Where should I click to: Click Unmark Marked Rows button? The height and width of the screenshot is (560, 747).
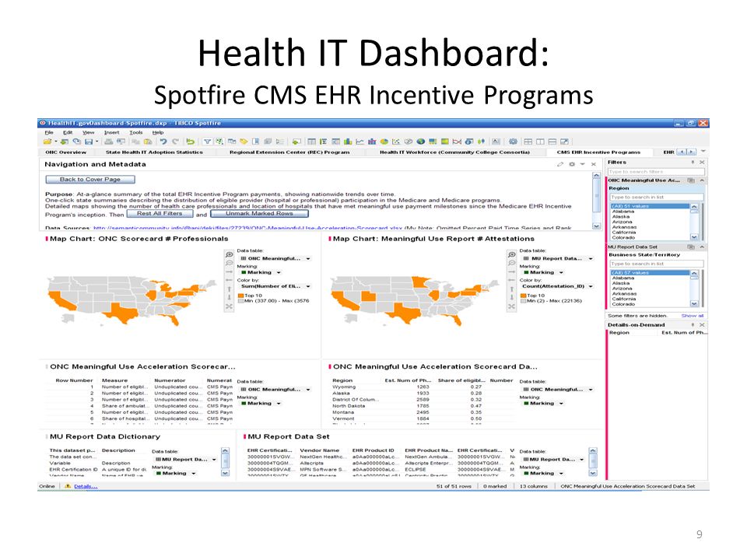259,213
